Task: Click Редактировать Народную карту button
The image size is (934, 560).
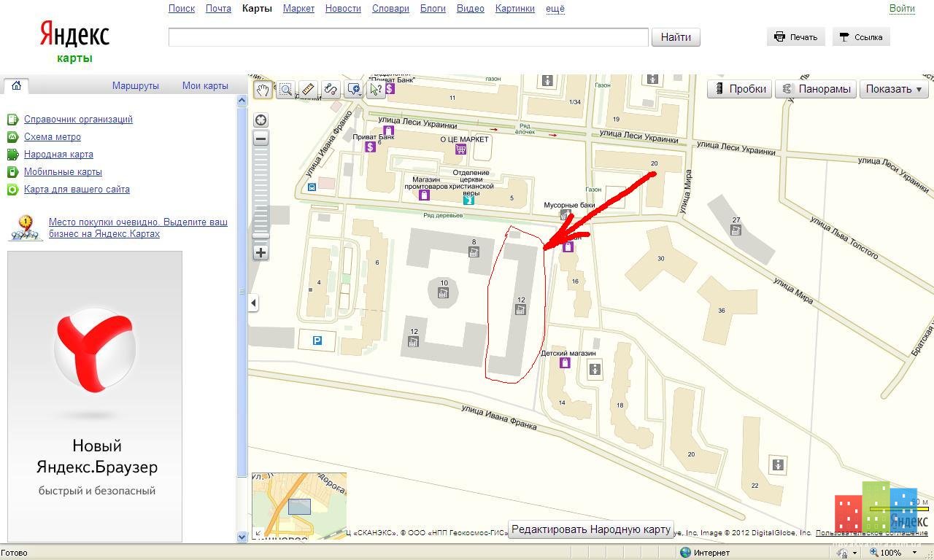Action: [591, 529]
